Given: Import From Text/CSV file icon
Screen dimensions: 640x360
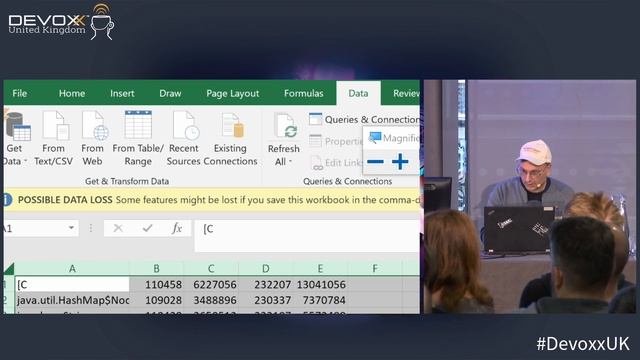Looking at the screenshot, I should 56,125.
